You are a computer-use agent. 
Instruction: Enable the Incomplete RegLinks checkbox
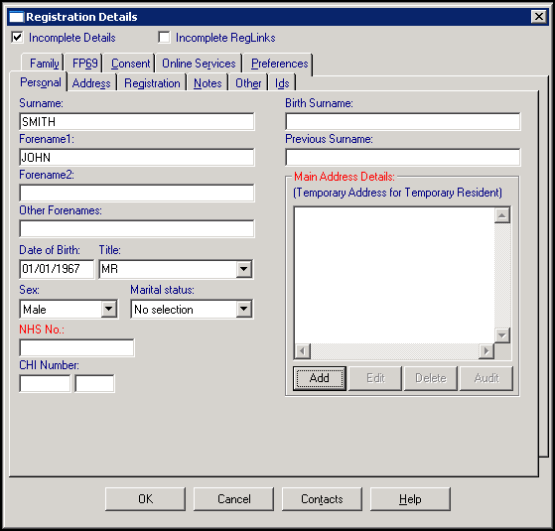164,37
